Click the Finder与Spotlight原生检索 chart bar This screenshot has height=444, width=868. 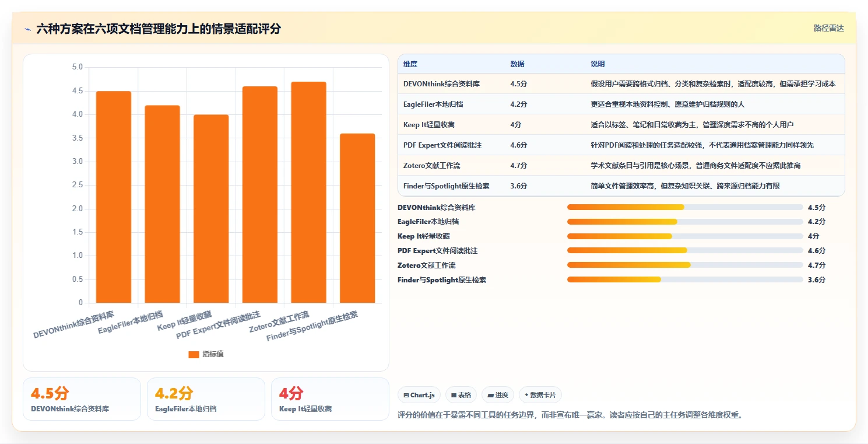coord(357,218)
